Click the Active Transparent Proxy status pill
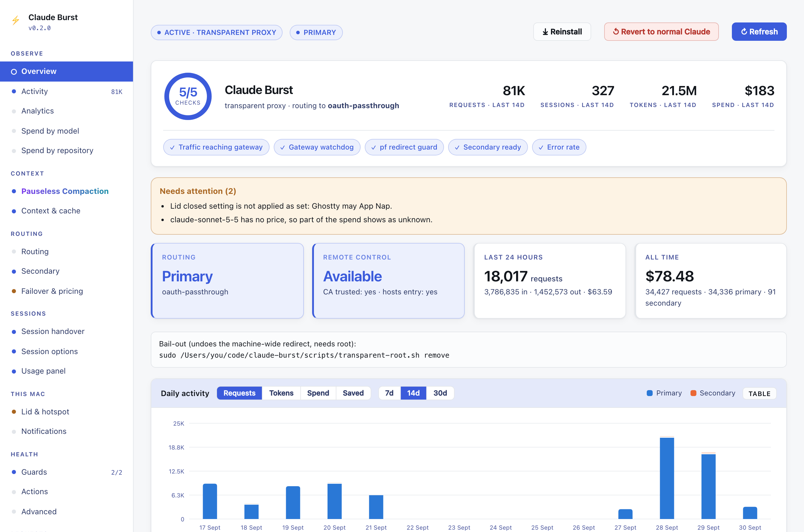 (217, 33)
